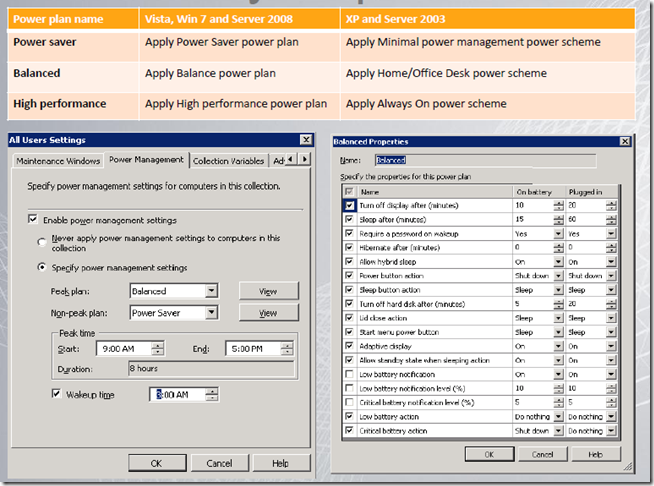Click Apply Power Saver power plan cell
Viewport: 654px width, 486px height.
[239, 46]
